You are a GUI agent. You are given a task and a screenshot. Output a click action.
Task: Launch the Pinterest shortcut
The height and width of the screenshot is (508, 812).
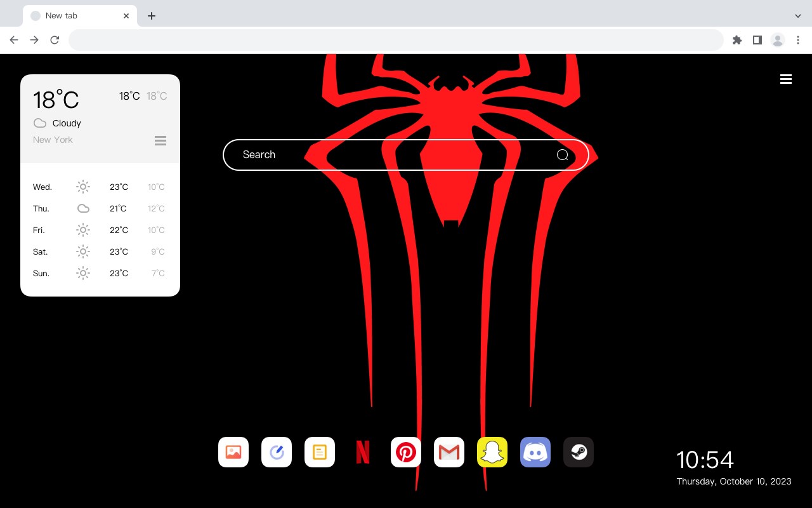pyautogui.click(x=406, y=452)
